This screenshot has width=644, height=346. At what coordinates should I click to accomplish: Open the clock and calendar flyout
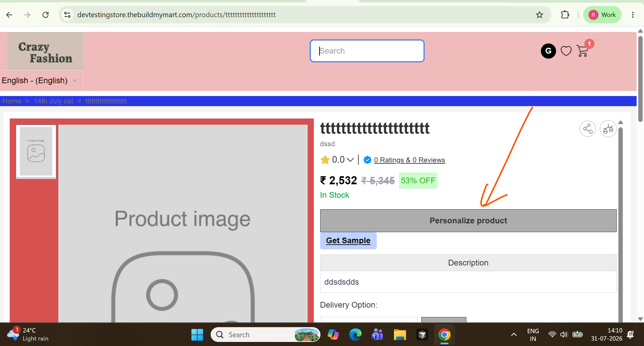(607, 335)
